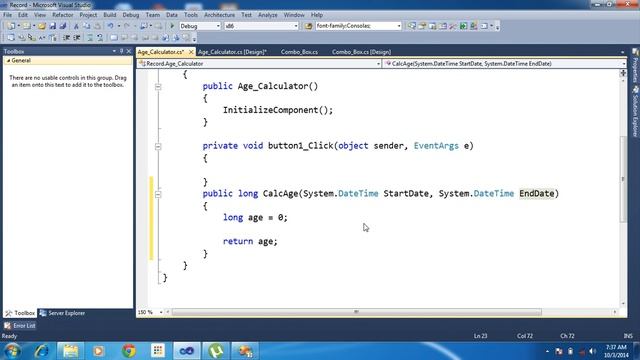Screen dimensions: 640x360
Task: Click the Copy toolbar icon
Action: [87, 26]
